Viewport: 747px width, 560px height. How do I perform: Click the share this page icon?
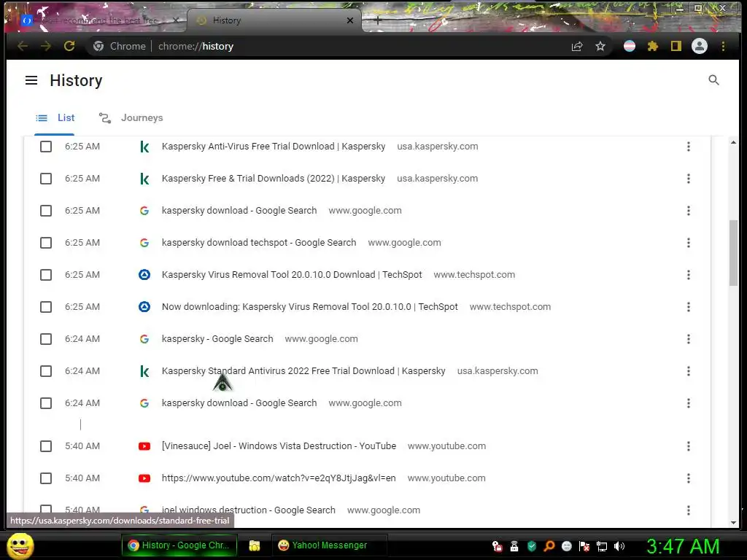tap(577, 46)
